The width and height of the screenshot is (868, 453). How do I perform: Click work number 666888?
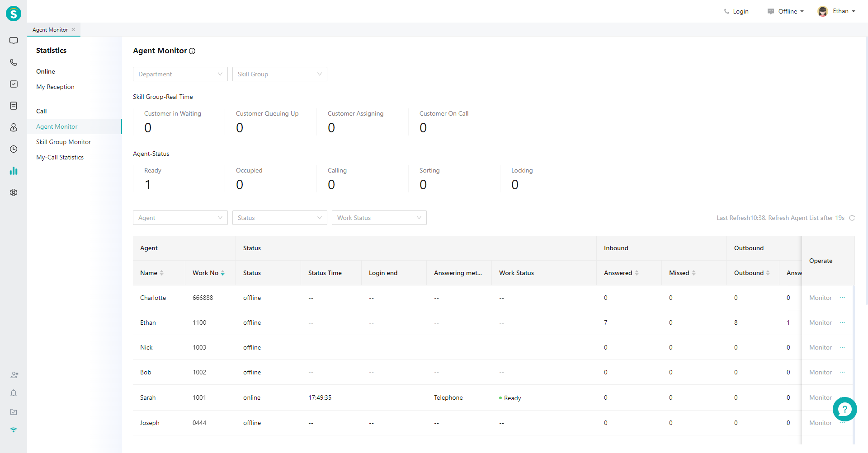pos(203,298)
